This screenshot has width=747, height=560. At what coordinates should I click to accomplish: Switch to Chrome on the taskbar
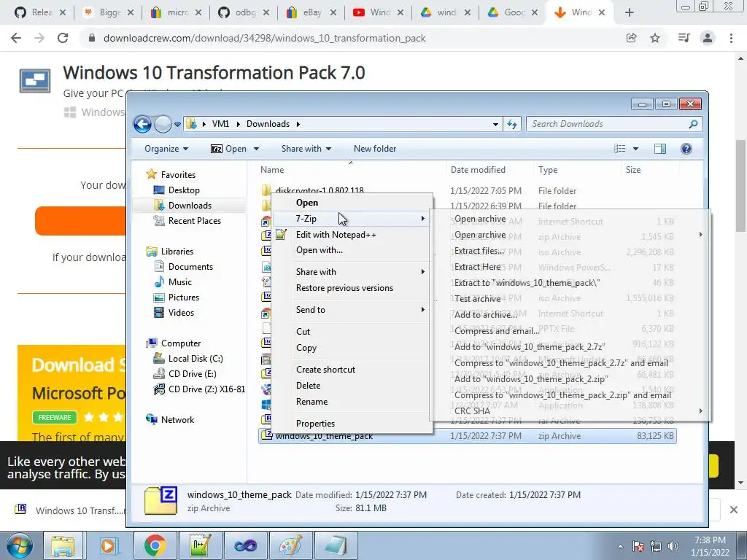[155, 545]
